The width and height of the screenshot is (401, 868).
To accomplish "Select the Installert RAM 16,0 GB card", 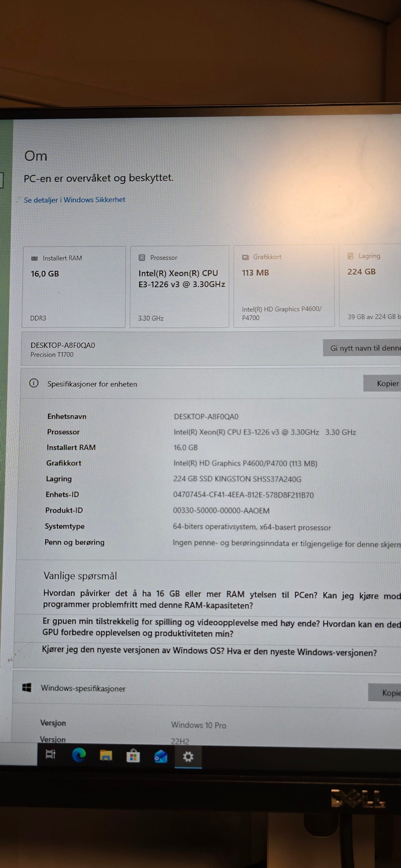I will (74, 287).
